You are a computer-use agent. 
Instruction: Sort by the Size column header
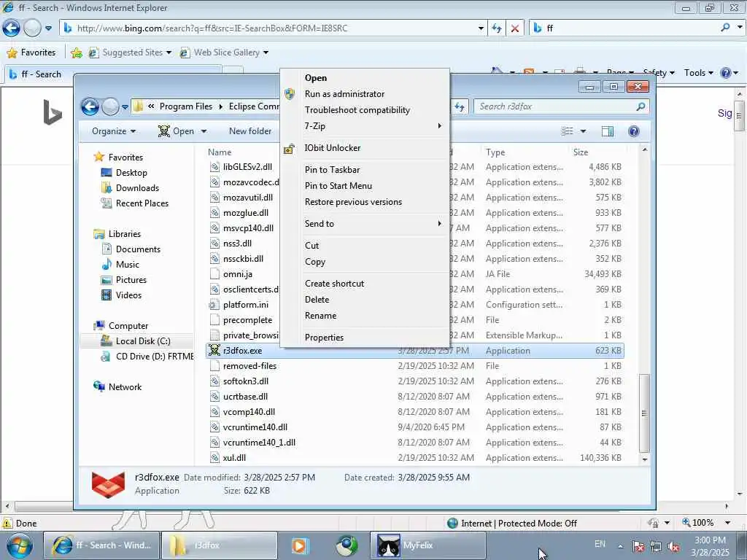coord(580,152)
